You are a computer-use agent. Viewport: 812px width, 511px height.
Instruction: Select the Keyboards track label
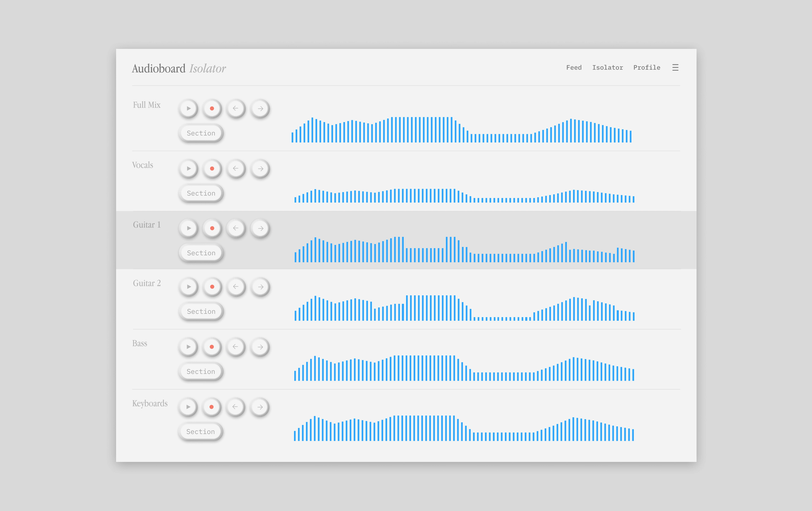tap(150, 403)
